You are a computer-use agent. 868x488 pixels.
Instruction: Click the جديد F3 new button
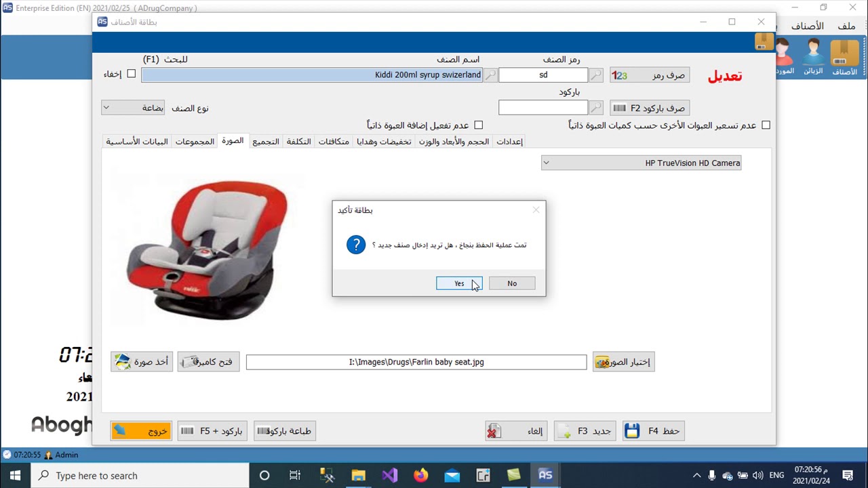tap(585, 431)
